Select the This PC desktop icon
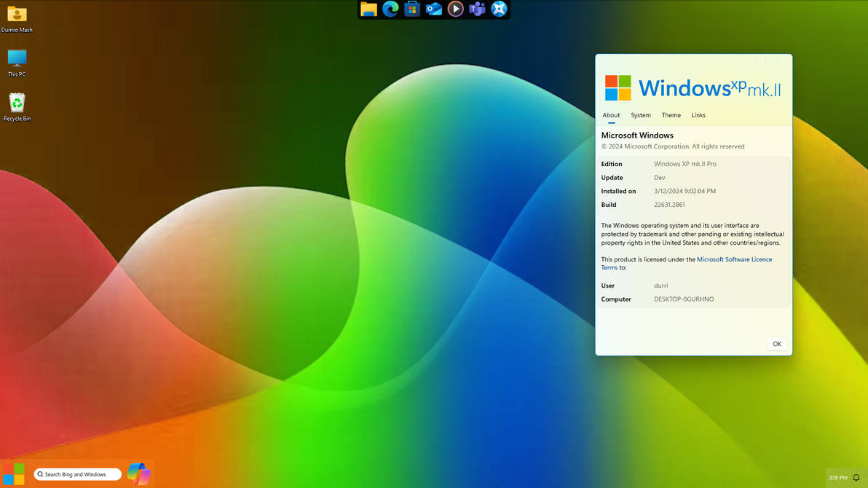This screenshot has width=868, height=488. 17,63
